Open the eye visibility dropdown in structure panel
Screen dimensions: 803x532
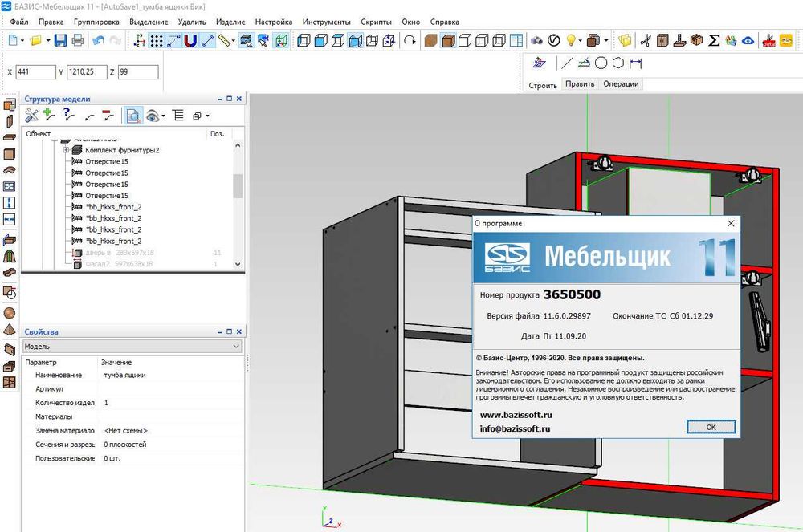163,116
